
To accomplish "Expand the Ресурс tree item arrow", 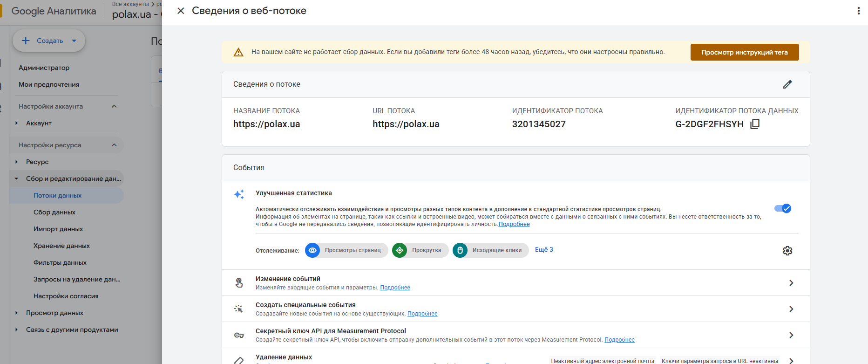I will 16,162.
